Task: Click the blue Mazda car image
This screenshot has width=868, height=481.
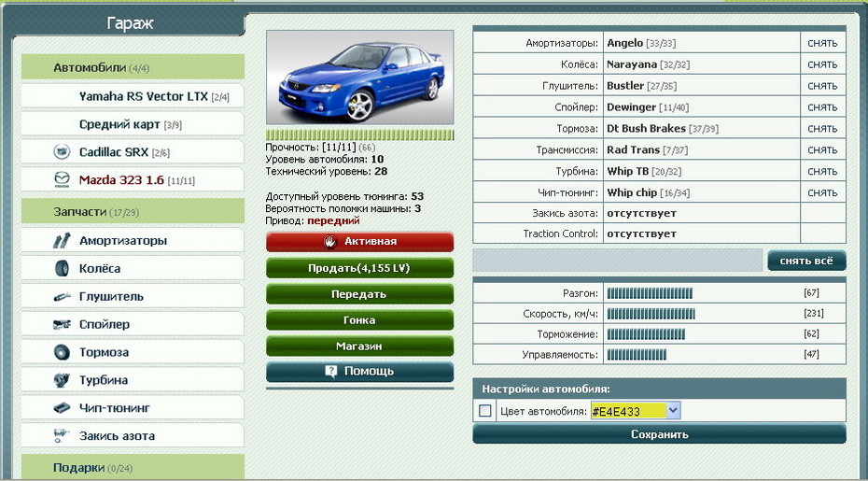Action: pyautogui.click(x=360, y=77)
